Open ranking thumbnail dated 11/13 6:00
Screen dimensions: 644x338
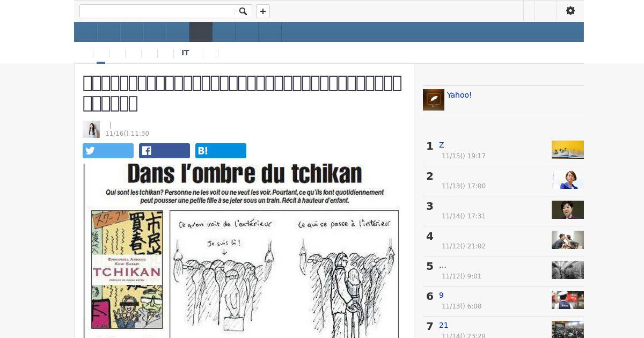[x=568, y=300]
